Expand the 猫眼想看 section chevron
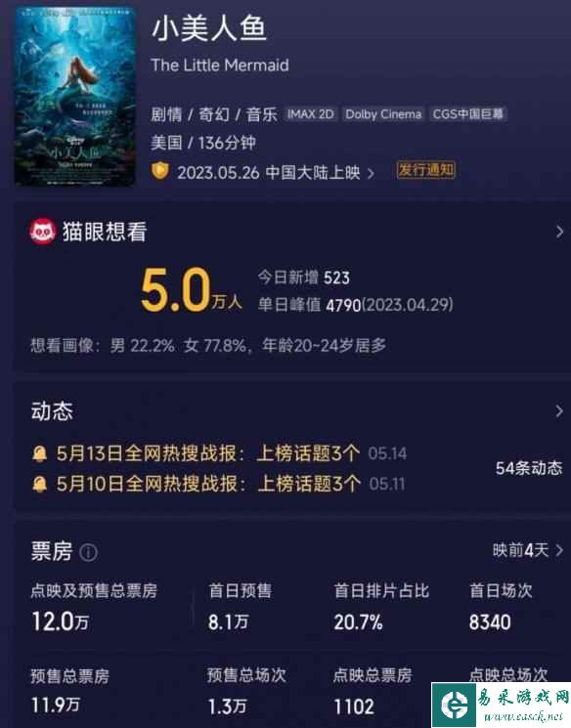This screenshot has height=728, width=571. [x=559, y=232]
